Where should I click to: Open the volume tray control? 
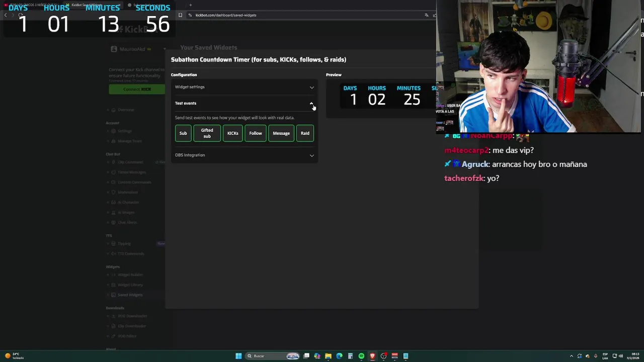[x=621, y=356]
